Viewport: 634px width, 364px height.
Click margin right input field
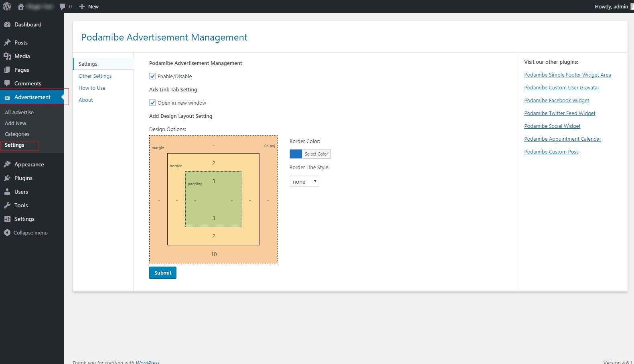(x=268, y=200)
